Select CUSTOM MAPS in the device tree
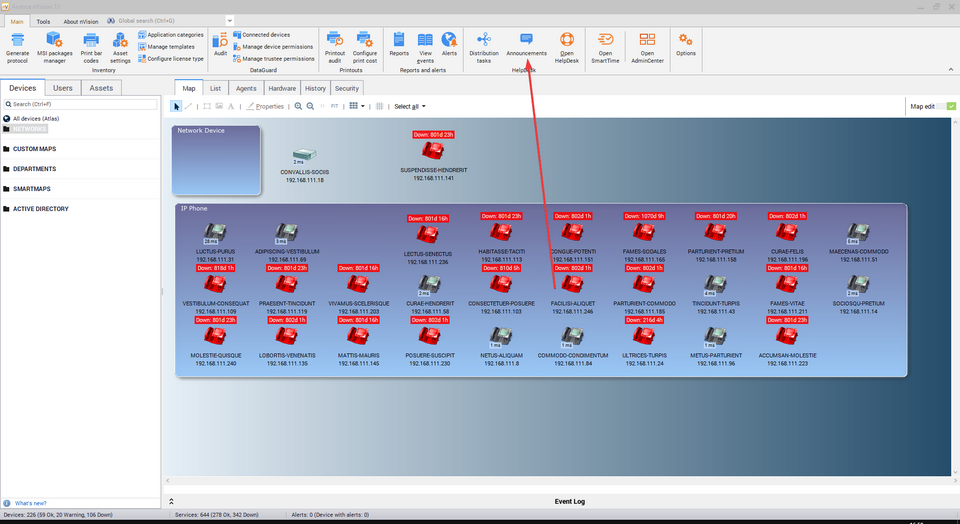The width and height of the screenshot is (960, 524). [34, 149]
